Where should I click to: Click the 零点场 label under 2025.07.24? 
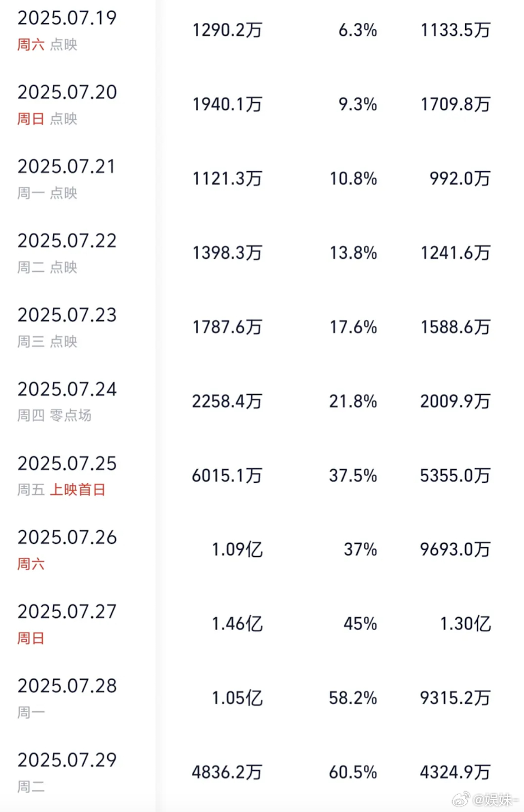click(x=71, y=415)
